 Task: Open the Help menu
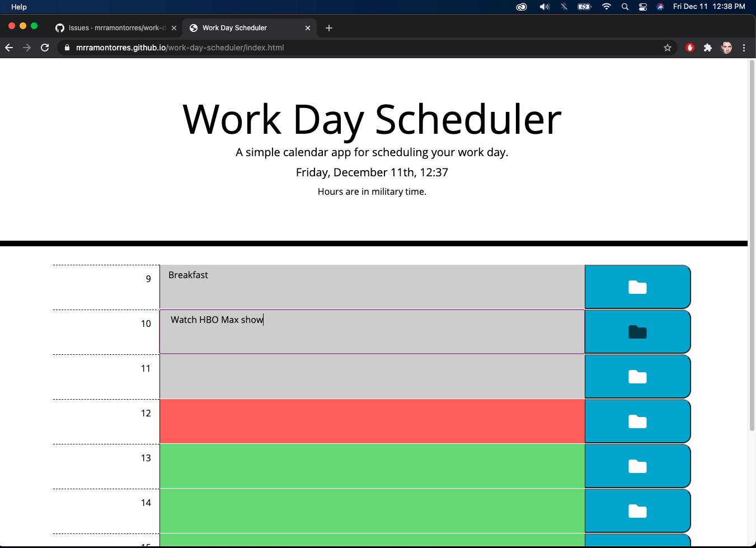pyautogui.click(x=19, y=7)
